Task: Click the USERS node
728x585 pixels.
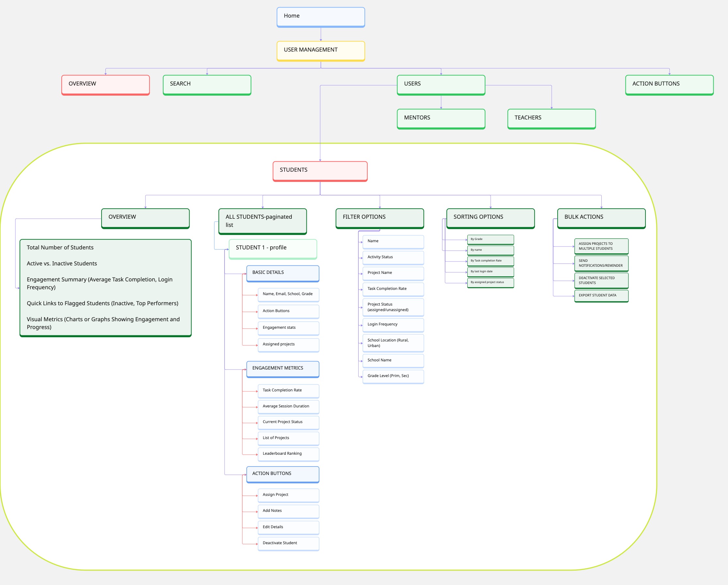Action: pyautogui.click(x=441, y=85)
